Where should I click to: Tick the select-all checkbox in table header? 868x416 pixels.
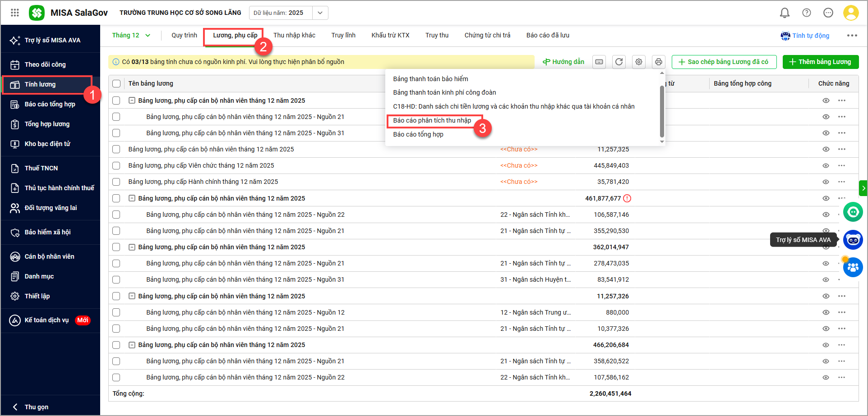pos(116,83)
